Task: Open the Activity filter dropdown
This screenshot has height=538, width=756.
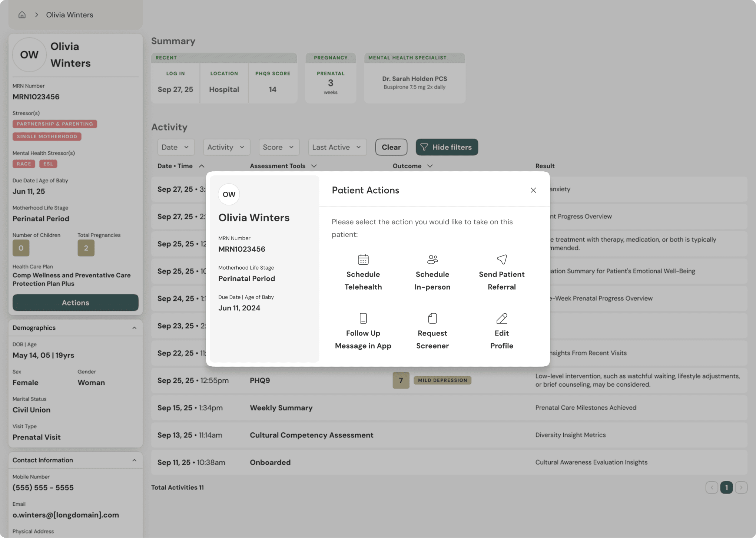Action: point(226,147)
